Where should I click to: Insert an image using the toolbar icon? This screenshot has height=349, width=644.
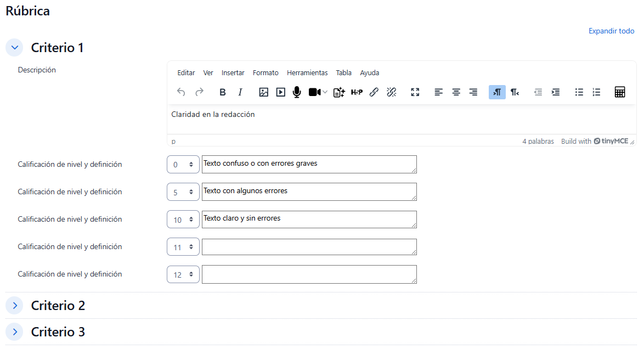[x=263, y=92]
